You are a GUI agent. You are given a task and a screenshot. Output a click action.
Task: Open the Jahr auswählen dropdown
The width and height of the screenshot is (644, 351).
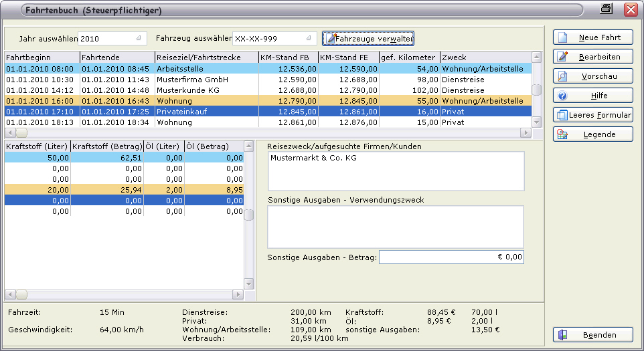coord(139,38)
